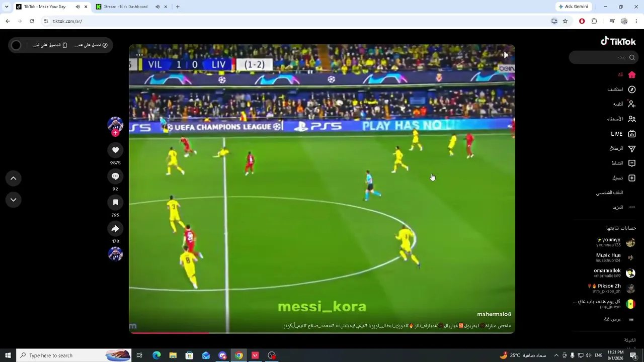Open the profile item الملف الشخصي

pos(609,193)
